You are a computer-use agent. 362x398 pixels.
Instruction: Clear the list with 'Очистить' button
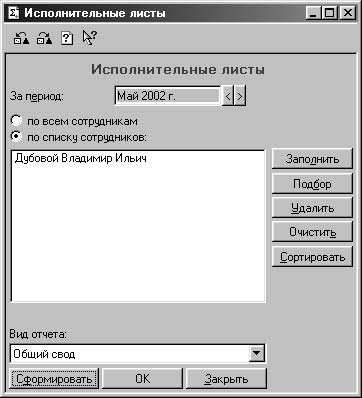click(312, 232)
